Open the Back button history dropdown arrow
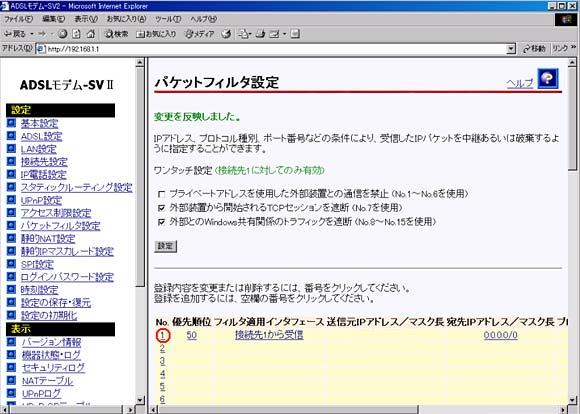Viewport: 580px width, 414px height. click(32, 34)
